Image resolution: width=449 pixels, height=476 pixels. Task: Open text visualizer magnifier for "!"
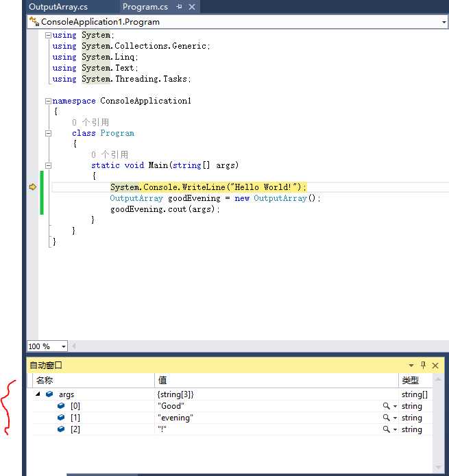coord(386,429)
